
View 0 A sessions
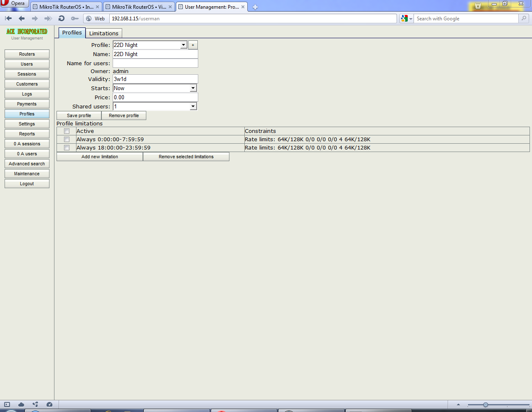coord(27,144)
